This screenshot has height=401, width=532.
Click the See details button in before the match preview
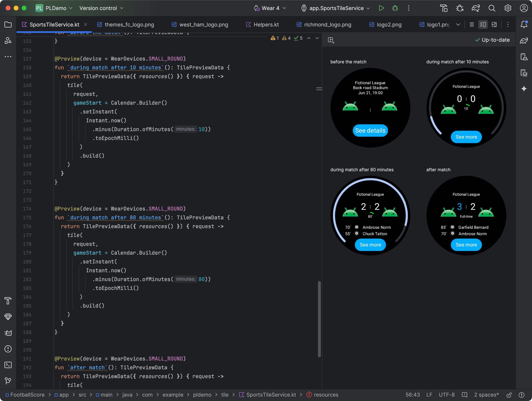click(x=370, y=130)
